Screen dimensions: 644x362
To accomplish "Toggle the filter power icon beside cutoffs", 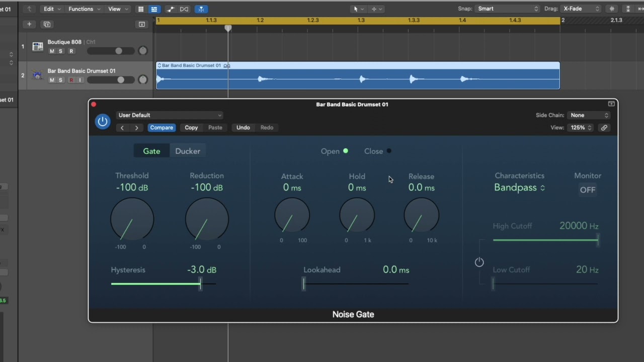I will click(479, 262).
